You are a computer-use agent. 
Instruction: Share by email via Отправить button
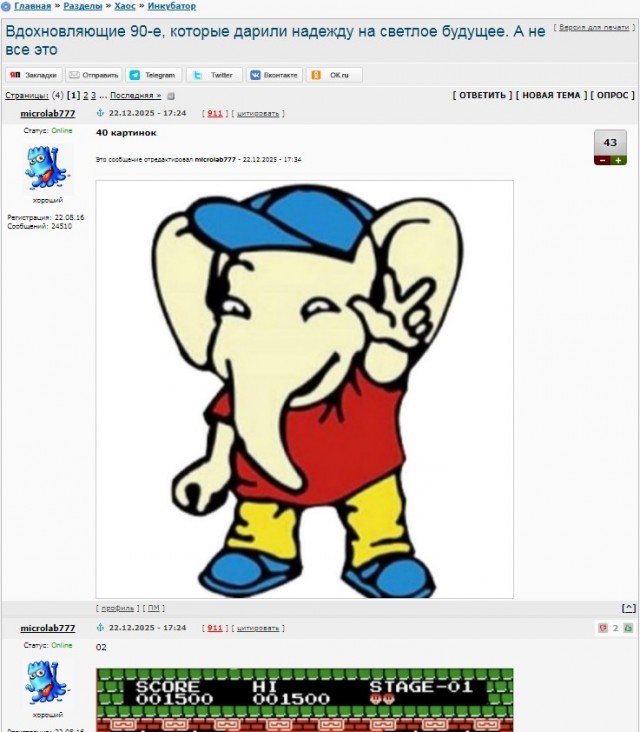click(x=93, y=75)
